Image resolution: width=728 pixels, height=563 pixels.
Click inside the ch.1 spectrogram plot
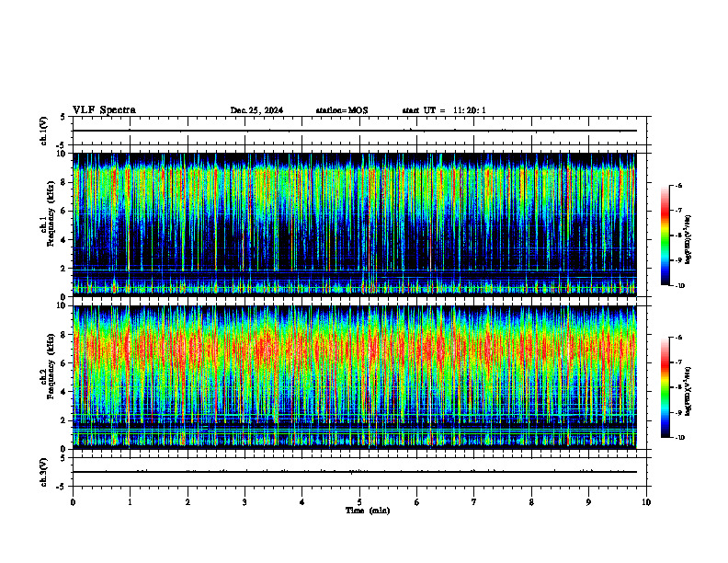pyautogui.click(x=355, y=224)
